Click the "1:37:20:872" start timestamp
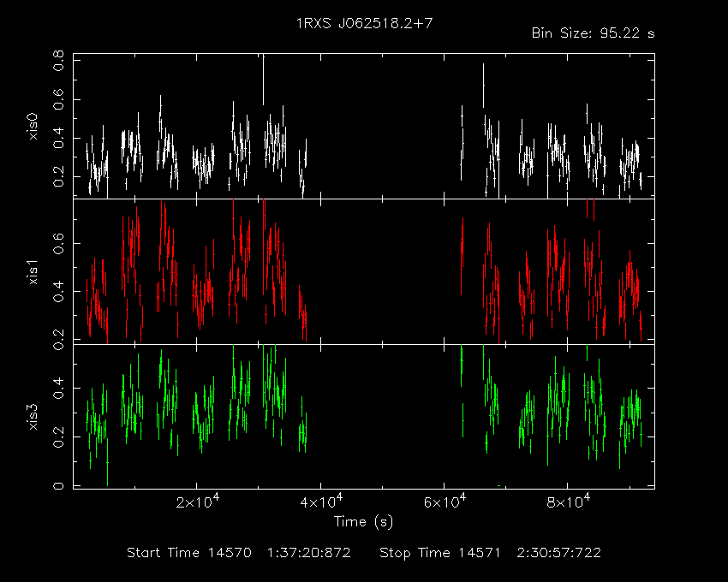 pos(308,553)
